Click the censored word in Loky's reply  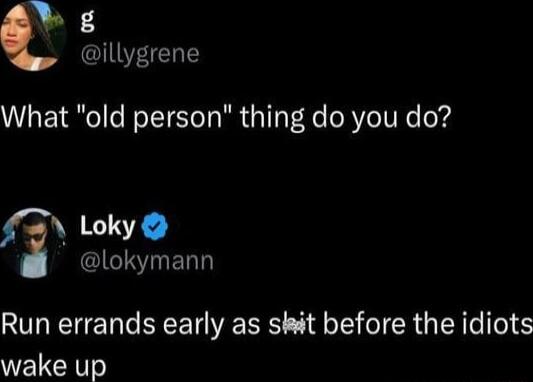tap(292, 324)
